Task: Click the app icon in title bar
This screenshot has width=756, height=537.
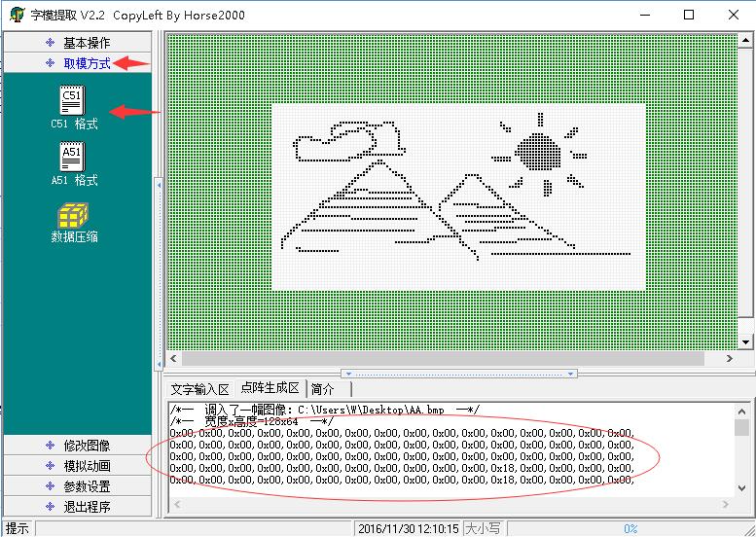Action: pyautogui.click(x=17, y=15)
